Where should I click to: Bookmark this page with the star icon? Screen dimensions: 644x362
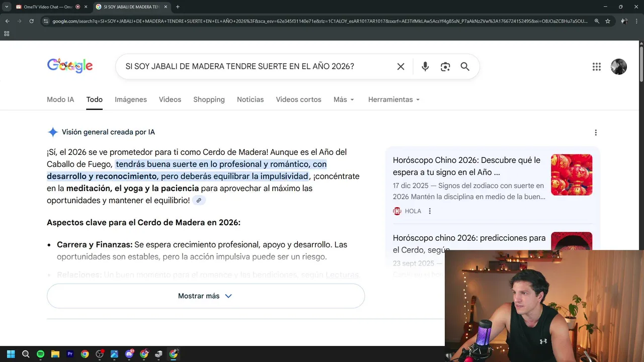click(608, 21)
